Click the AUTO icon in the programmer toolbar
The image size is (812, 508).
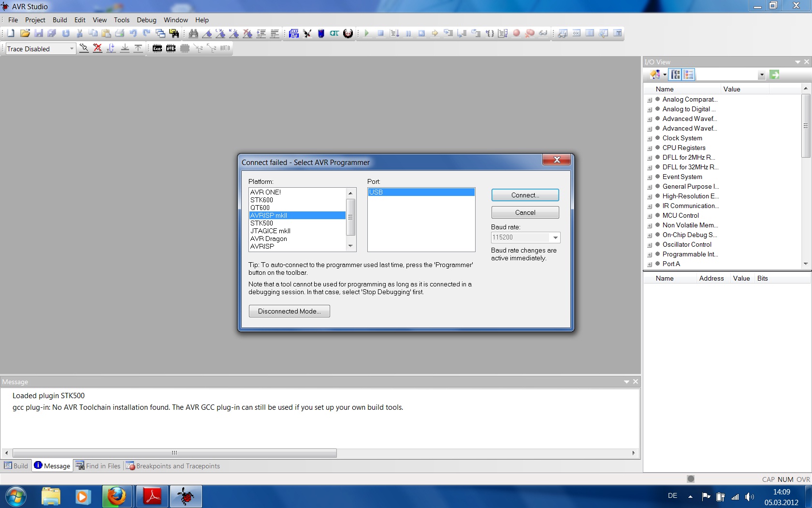(x=225, y=48)
